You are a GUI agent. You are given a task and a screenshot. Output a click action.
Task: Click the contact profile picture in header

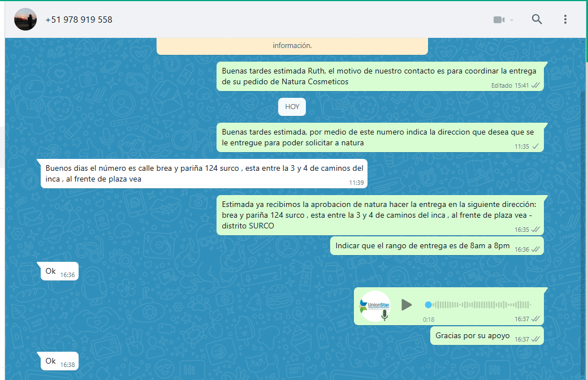point(25,20)
